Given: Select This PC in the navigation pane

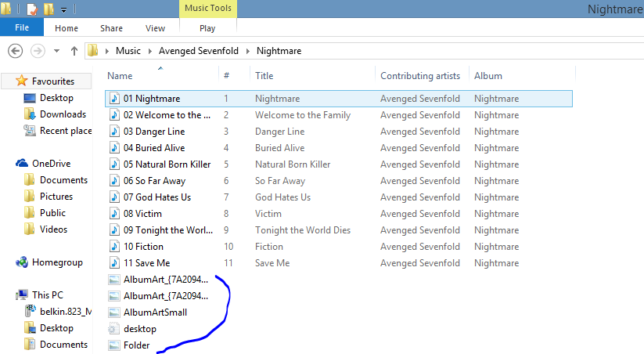Looking at the screenshot, I should tap(48, 295).
